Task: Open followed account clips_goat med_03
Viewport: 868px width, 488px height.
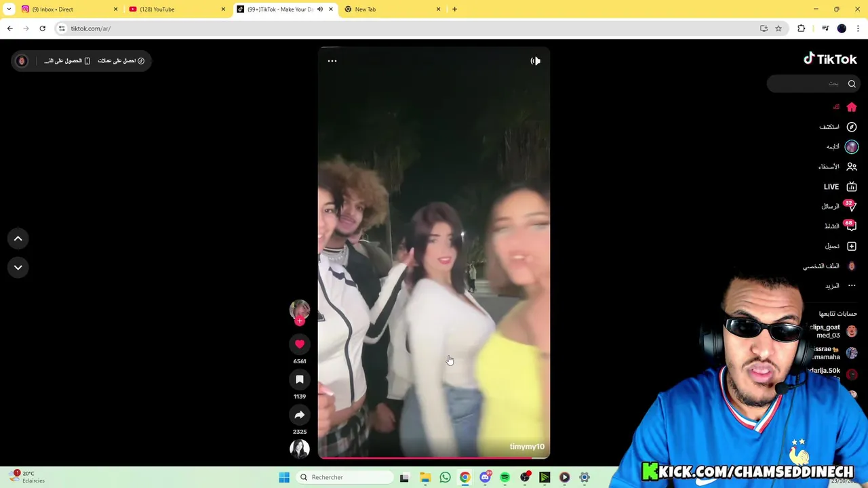Action: 833,331
